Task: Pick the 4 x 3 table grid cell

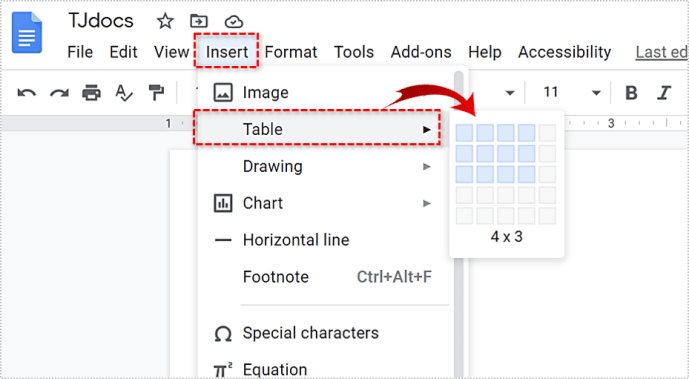Action: click(526, 174)
